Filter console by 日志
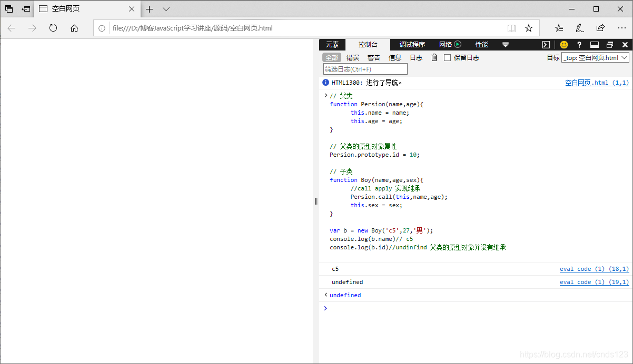633x364 pixels. [x=416, y=58]
